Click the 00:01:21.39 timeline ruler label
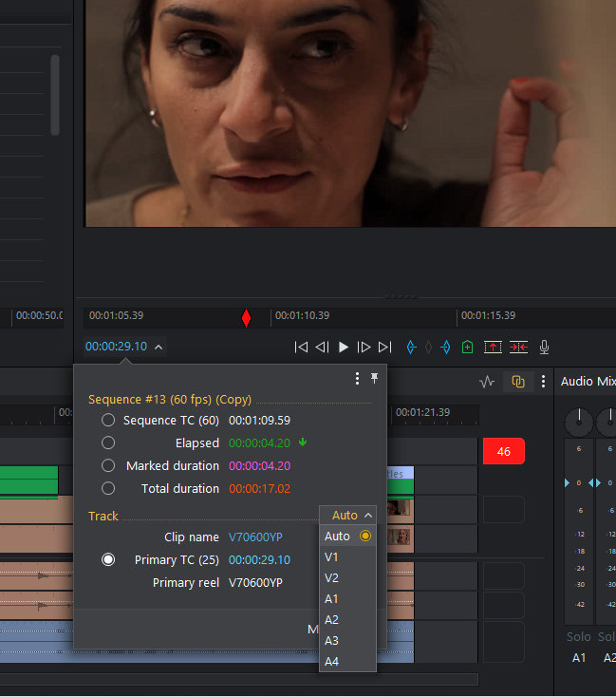 422,412
